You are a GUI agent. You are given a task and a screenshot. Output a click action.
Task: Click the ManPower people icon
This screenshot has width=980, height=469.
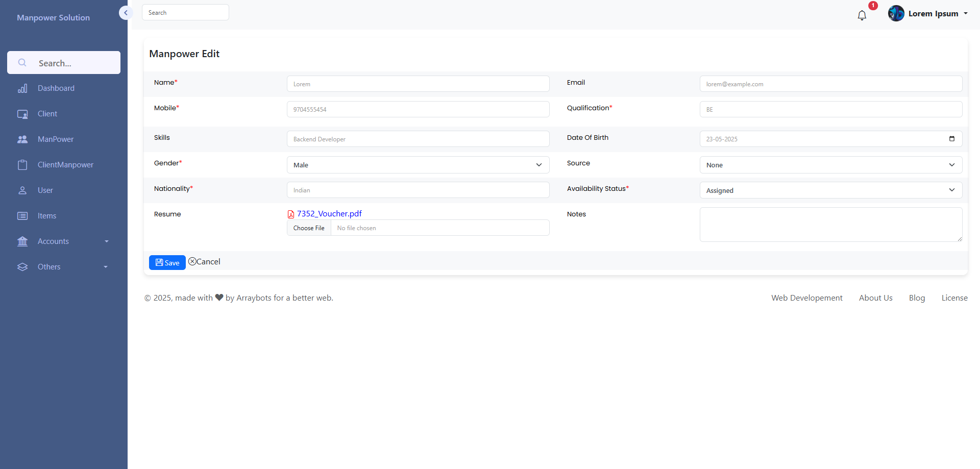(x=22, y=139)
